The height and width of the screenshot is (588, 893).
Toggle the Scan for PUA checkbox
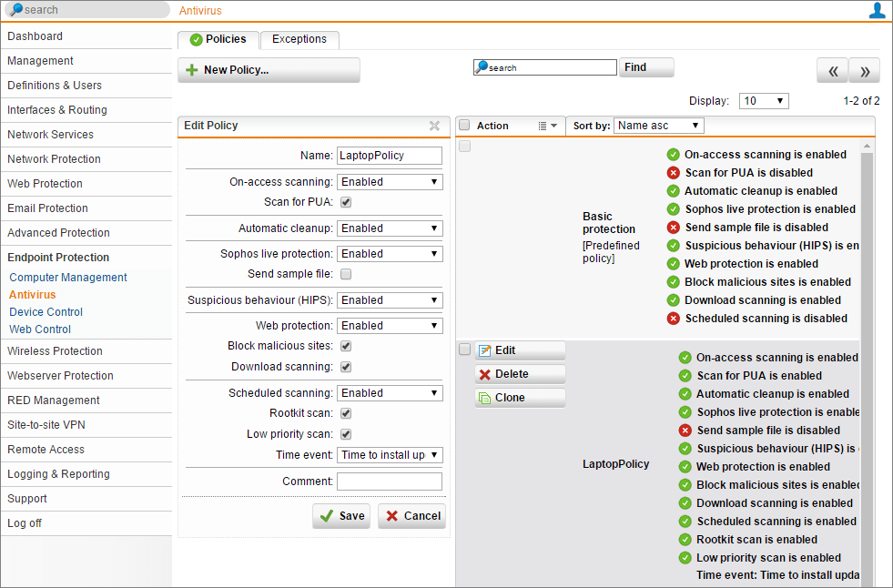(x=346, y=202)
